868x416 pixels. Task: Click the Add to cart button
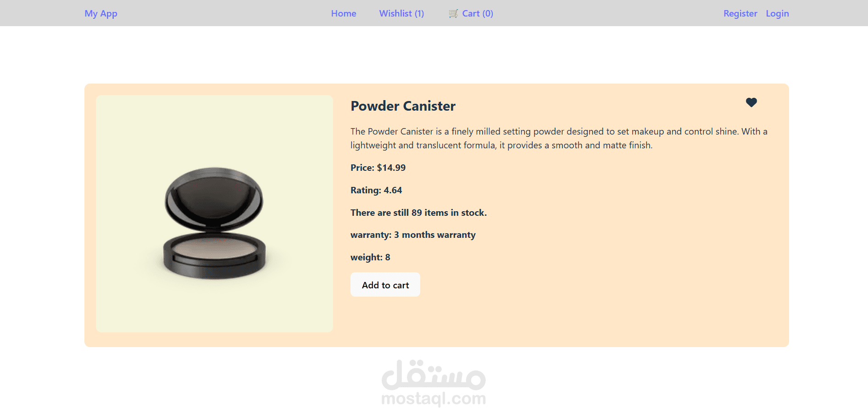click(385, 285)
